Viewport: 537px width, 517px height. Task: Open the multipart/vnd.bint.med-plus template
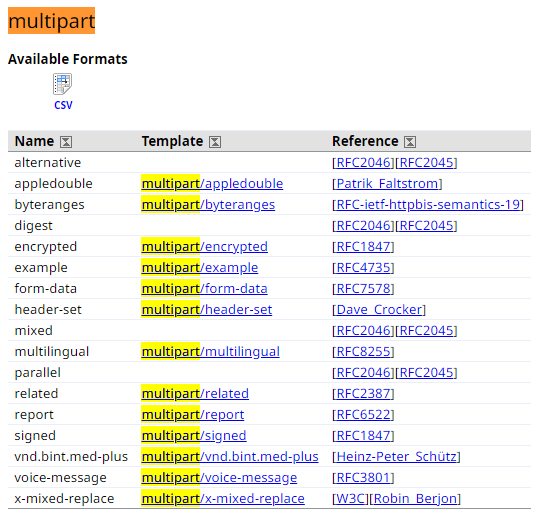230,457
